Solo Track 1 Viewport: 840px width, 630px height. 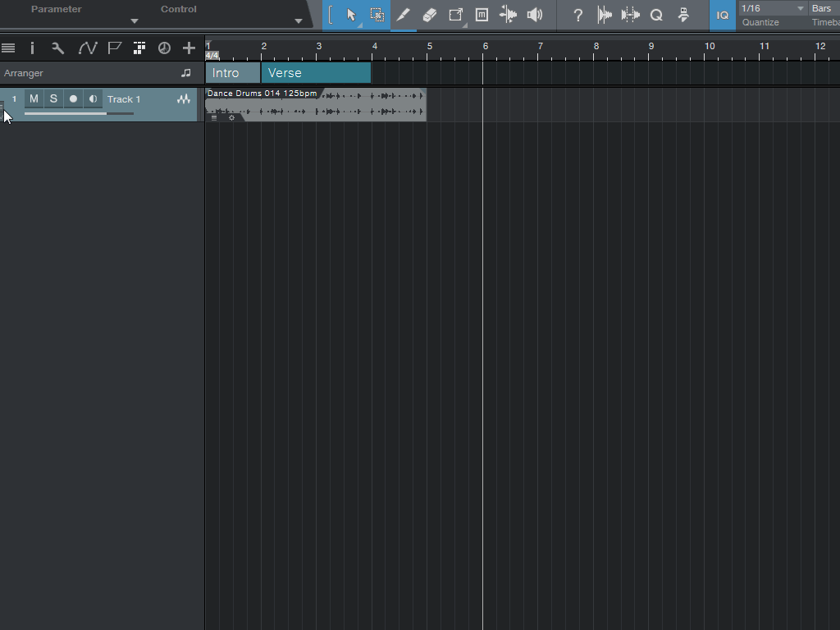[x=53, y=99]
